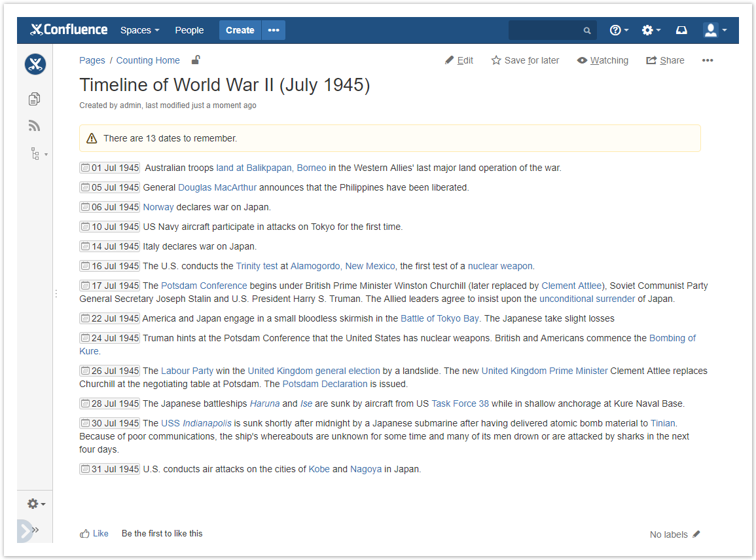Edit labels with pencil icon
Screen dimensions: 756x560
[x=696, y=534]
